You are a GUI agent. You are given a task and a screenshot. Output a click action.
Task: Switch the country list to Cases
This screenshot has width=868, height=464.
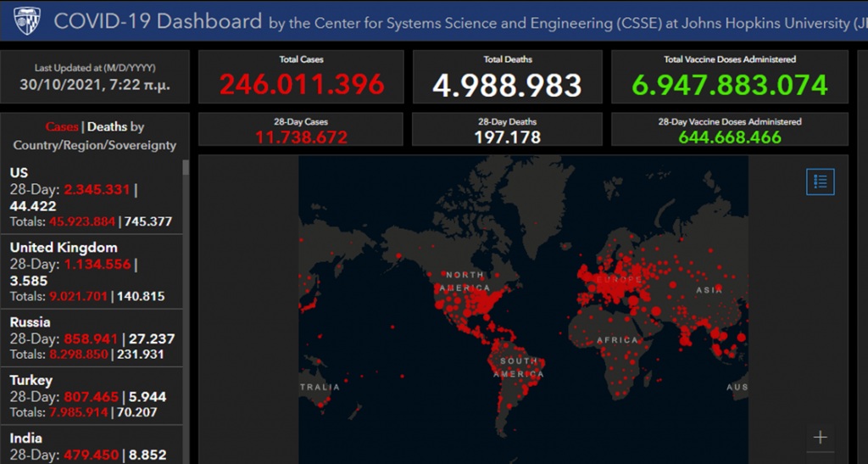pyautogui.click(x=62, y=126)
